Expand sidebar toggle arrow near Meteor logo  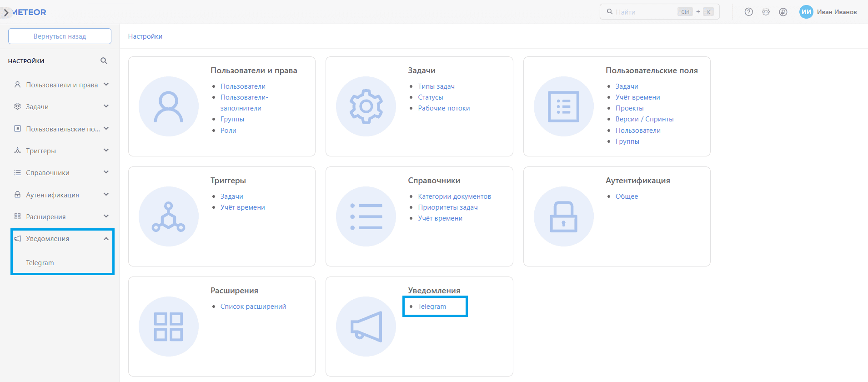6,13
